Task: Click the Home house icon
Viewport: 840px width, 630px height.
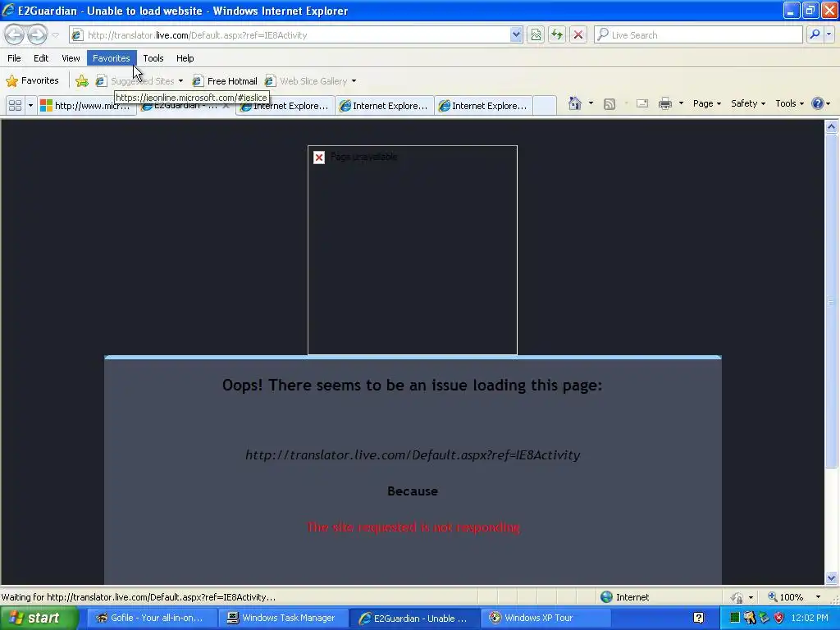Action: (x=575, y=103)
